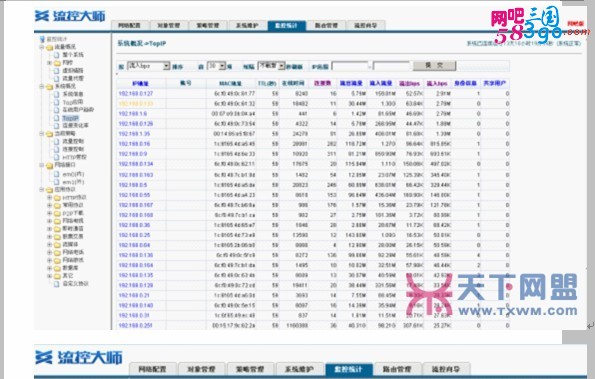Viewport: 595px width, 379px height.
Task: Click the 提交 submit button
Action: click(434, 65)
